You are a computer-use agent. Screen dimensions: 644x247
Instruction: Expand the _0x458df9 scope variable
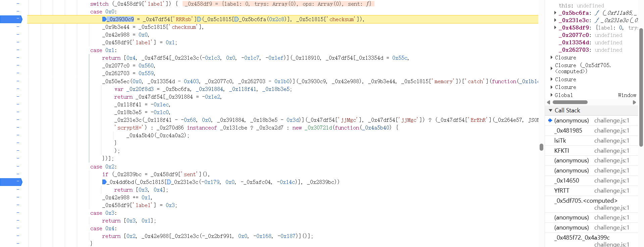pyautogui.click(x=555, y=28)
